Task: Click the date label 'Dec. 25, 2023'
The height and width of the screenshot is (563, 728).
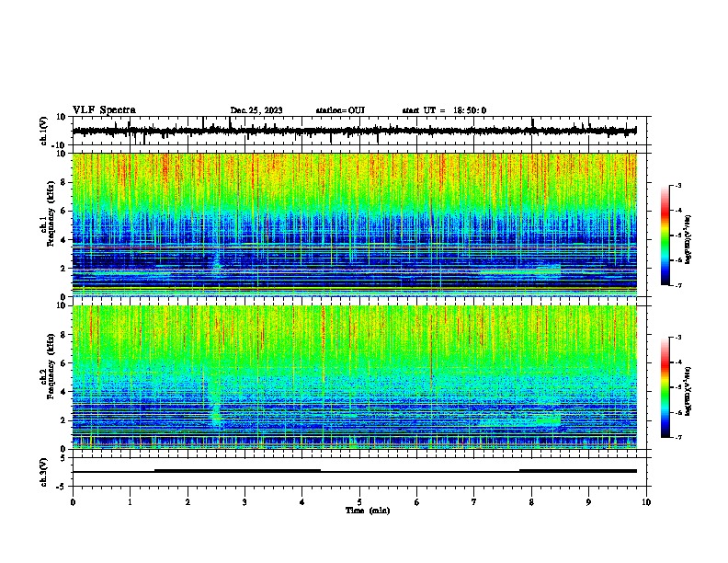Action: pos(256,110)
